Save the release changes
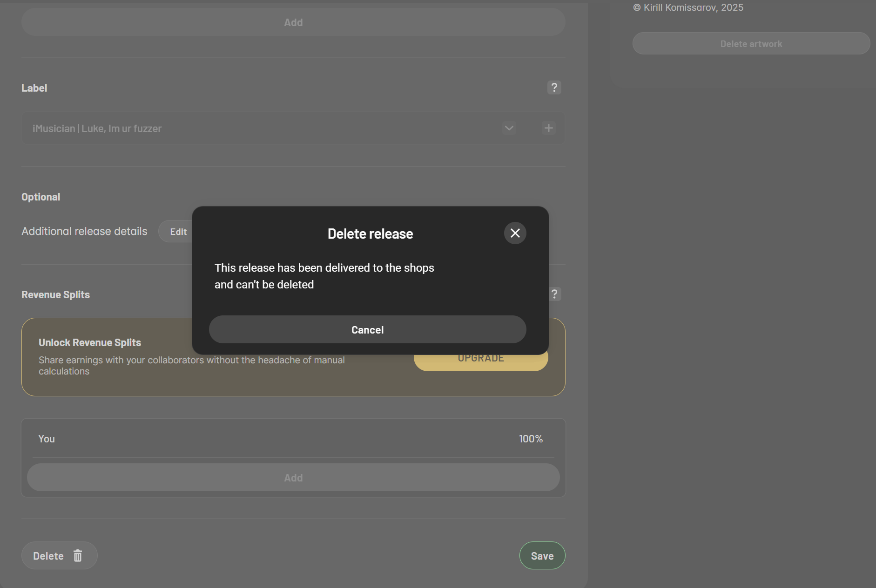Viewport: 876px width, 588px height. pos(542,555)
